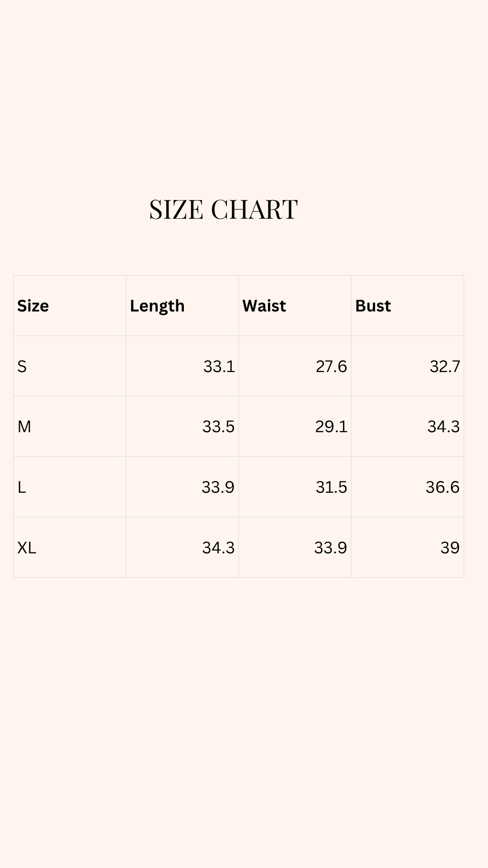Click the 34.3 length value for XL
The image size is (488, 868).
pyautogui.click(x=219, y=548)
